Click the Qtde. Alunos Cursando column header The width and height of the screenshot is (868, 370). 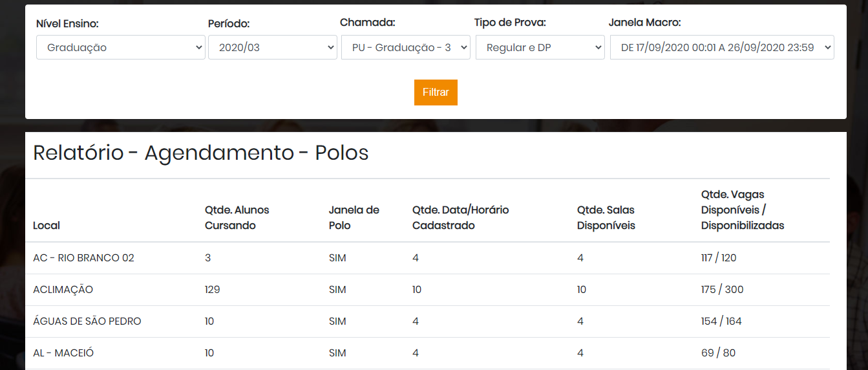point(237,217)
